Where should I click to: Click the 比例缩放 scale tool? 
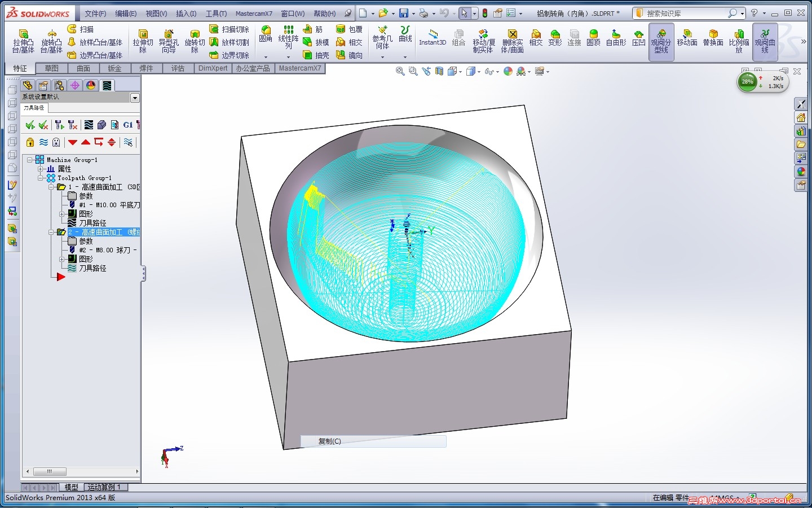point(739,42)
